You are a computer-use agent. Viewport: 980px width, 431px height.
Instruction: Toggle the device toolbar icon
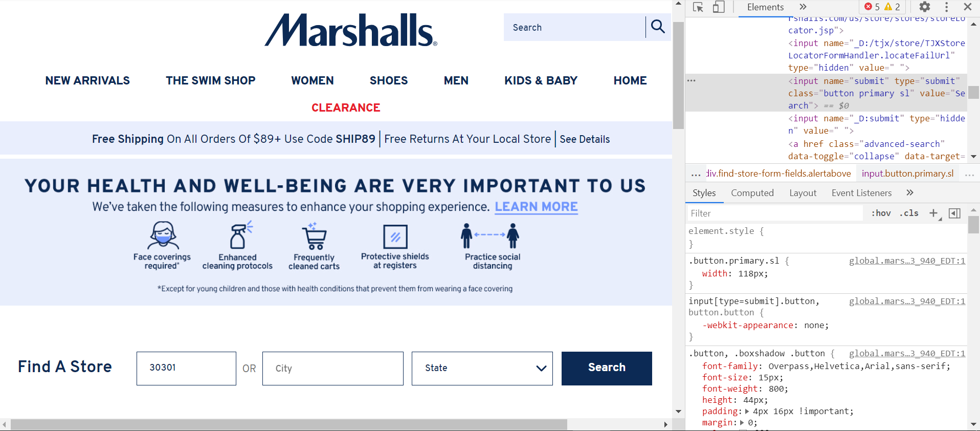[x=719, y=7]
